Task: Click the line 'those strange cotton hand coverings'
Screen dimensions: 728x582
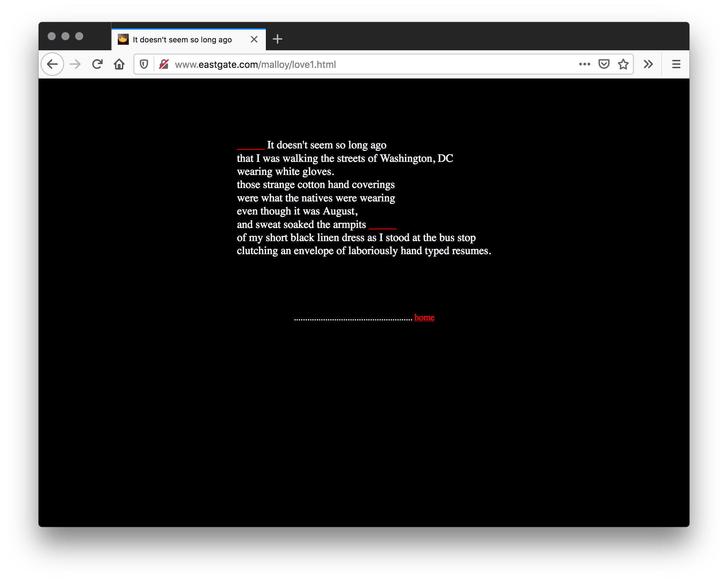Action: pyautogui.click(x=316, y=185)
